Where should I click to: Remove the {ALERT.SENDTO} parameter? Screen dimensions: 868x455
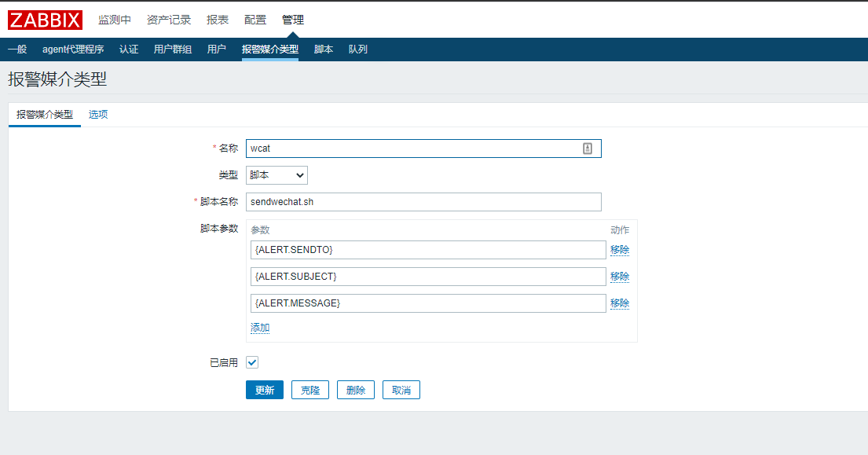(x=620, y=250)
